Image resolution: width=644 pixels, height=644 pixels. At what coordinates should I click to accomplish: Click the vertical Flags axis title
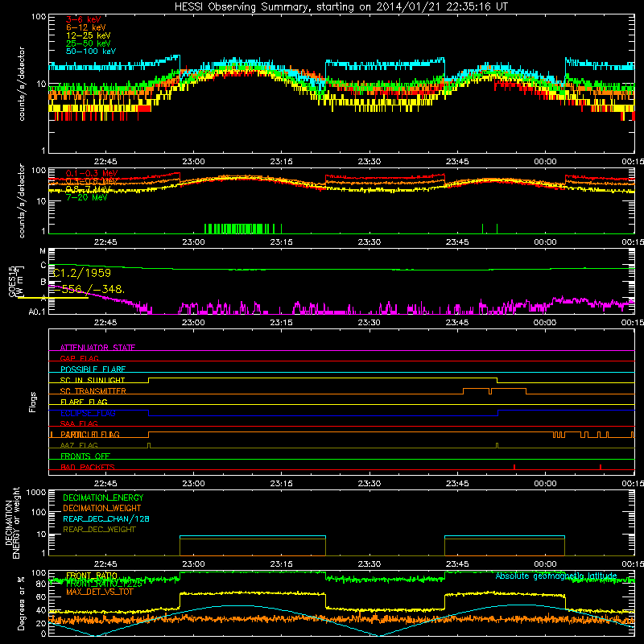[x=33, y=402]
